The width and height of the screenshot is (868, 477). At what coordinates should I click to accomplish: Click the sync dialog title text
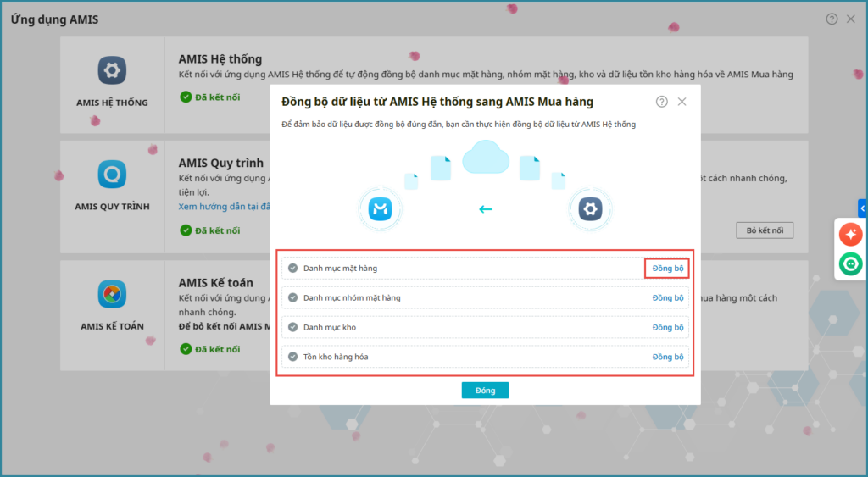[437, 102]
